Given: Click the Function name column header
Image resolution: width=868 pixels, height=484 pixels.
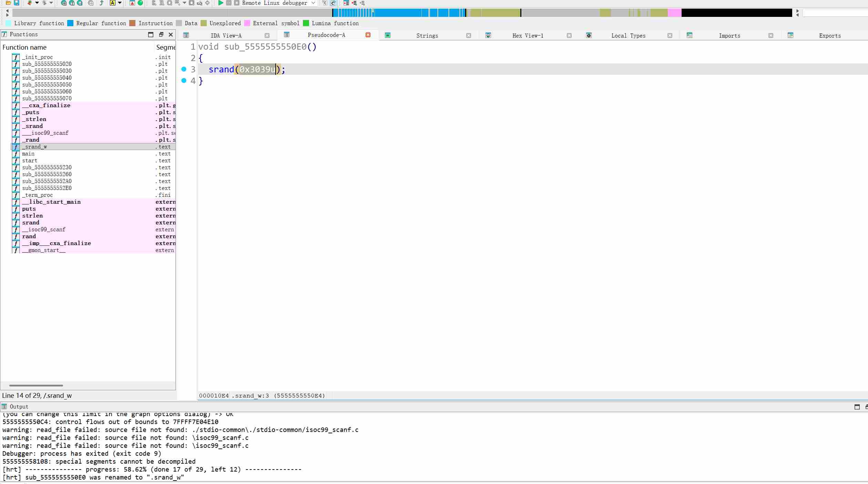Looking at the screenshot, I should (24, 47).
